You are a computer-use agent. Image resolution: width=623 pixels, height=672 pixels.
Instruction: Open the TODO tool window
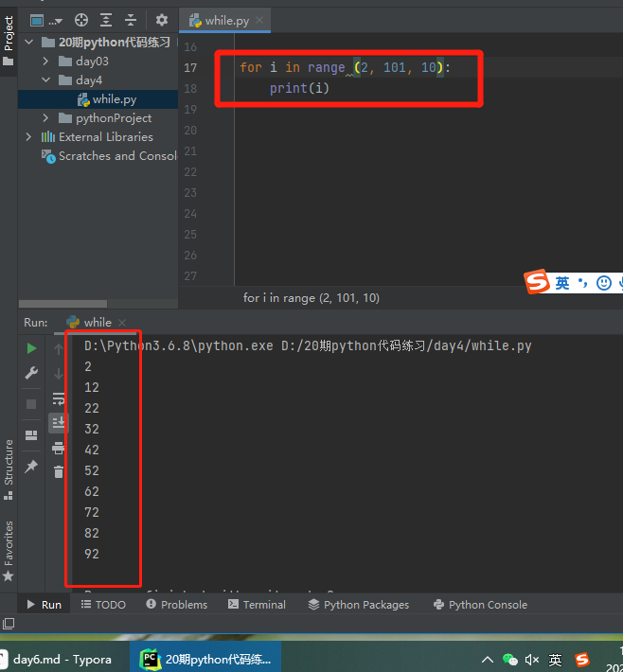point(103,605)
